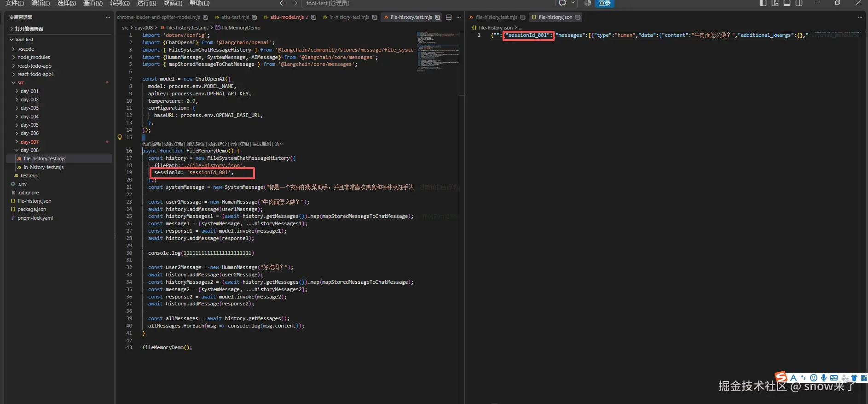Close the attu-test.mjs tab

click(255, 17)
